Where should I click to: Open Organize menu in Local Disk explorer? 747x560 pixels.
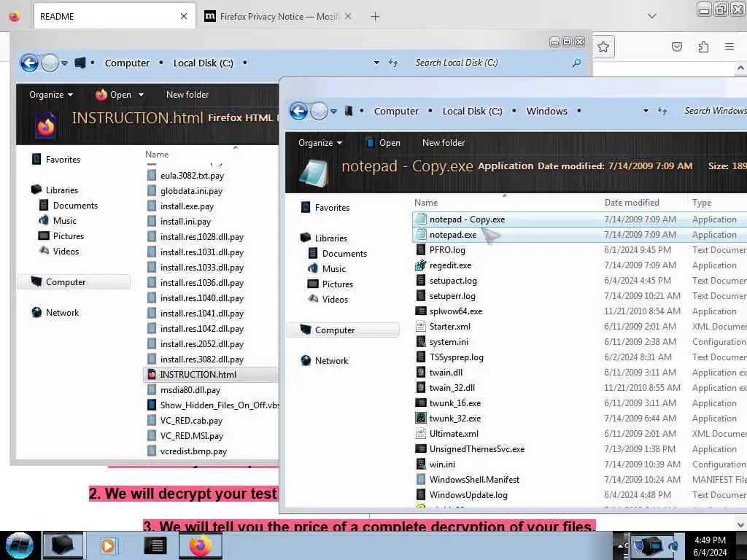(51, 95)
